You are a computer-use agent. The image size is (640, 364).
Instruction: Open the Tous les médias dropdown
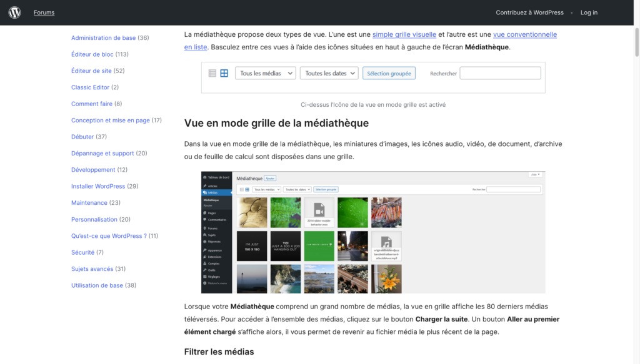click(x=265, y=74)
